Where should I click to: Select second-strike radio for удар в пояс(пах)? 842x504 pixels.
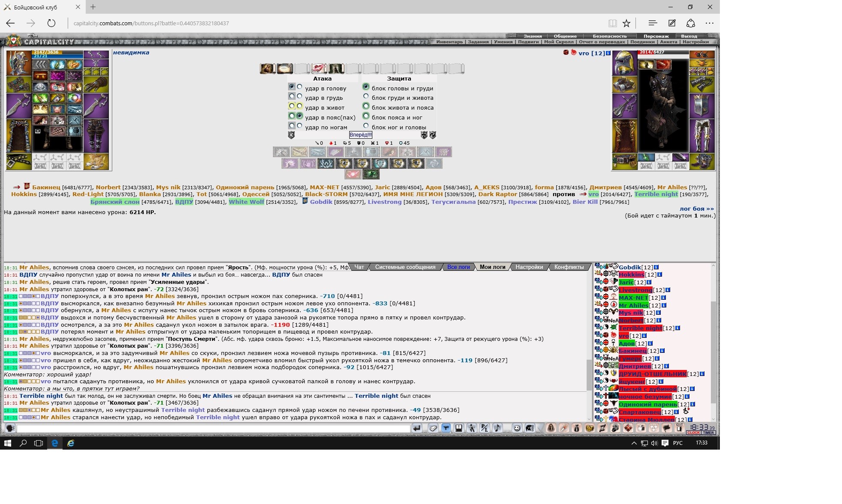[x=300, y=116]
